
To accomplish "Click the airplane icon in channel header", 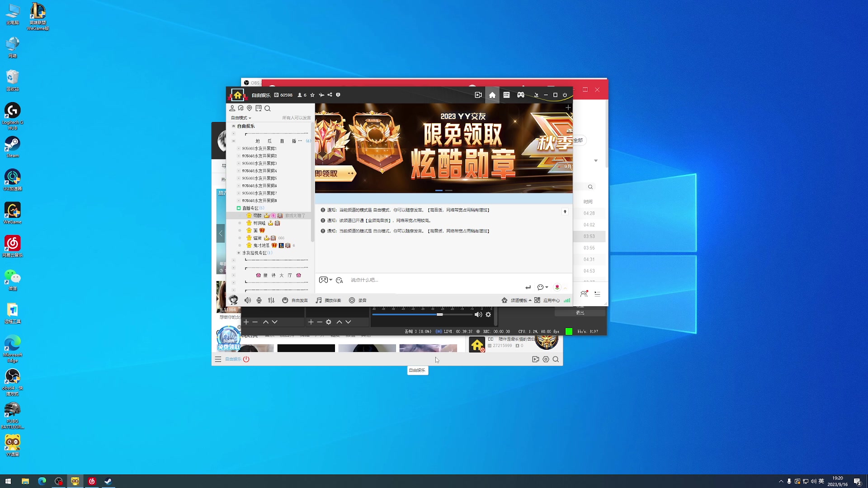I will tap(321, 95).
